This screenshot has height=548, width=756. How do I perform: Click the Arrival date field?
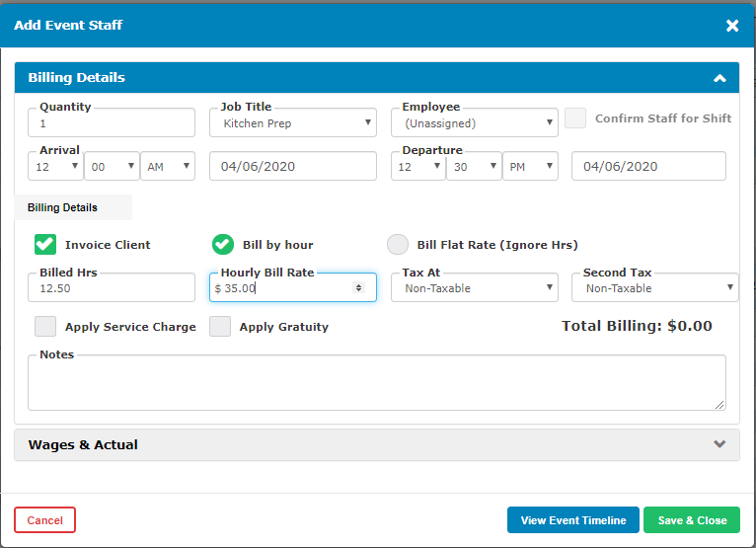coord(293,167)
